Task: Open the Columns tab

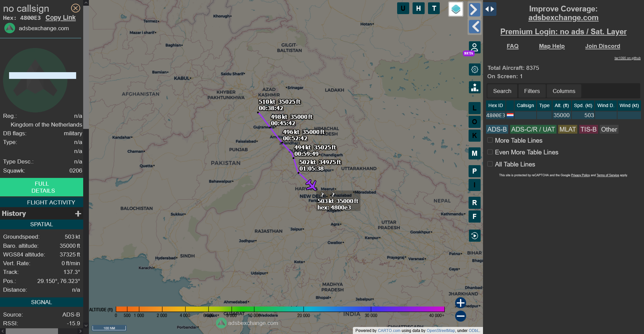Action: (x=564, y=91)
